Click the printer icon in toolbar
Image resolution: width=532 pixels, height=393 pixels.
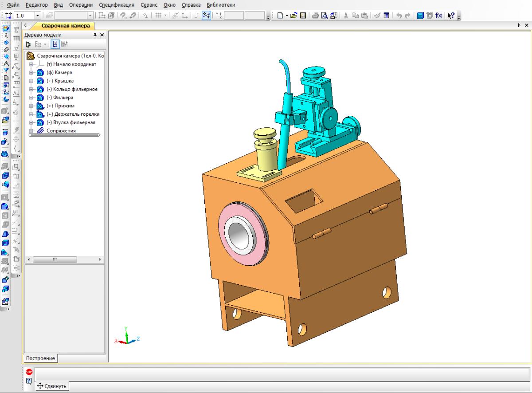click(x=315, y=16)
